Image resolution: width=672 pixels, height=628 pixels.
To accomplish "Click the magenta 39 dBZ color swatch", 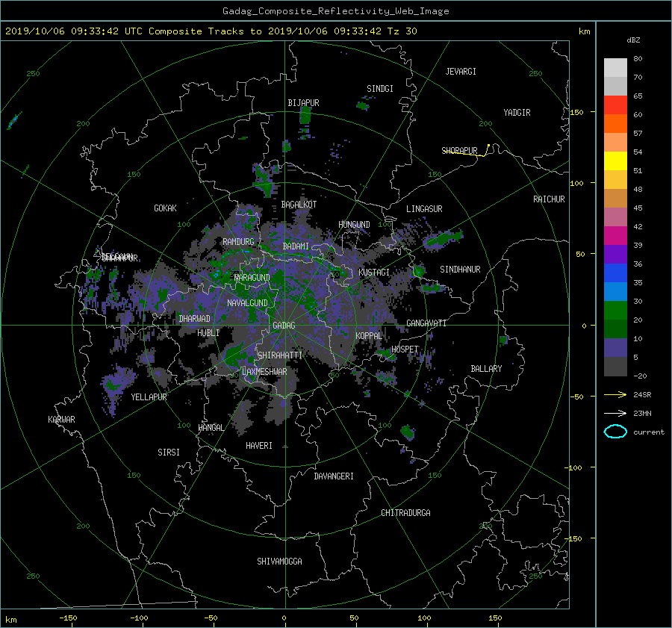I will point(615,235).
